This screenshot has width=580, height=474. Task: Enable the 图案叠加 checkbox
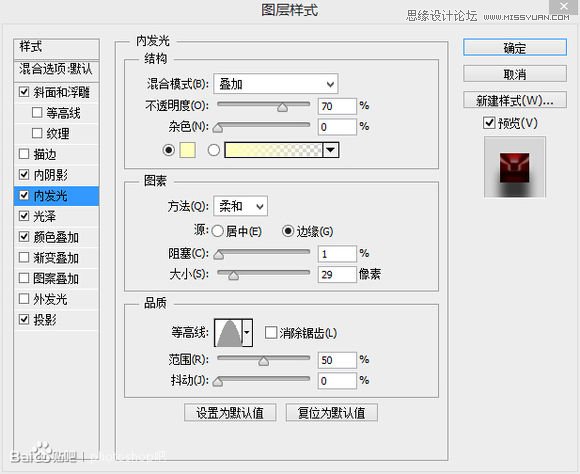[x=24, y=278]
